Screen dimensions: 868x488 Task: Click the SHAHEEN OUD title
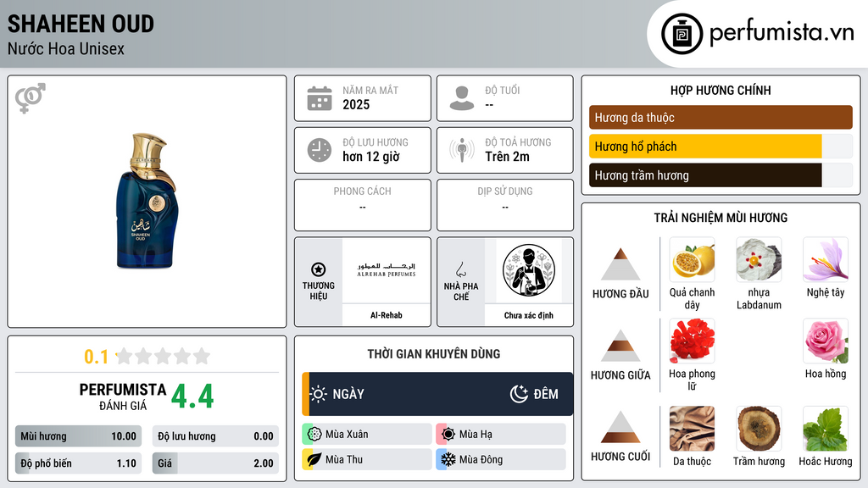coord(81,24)
